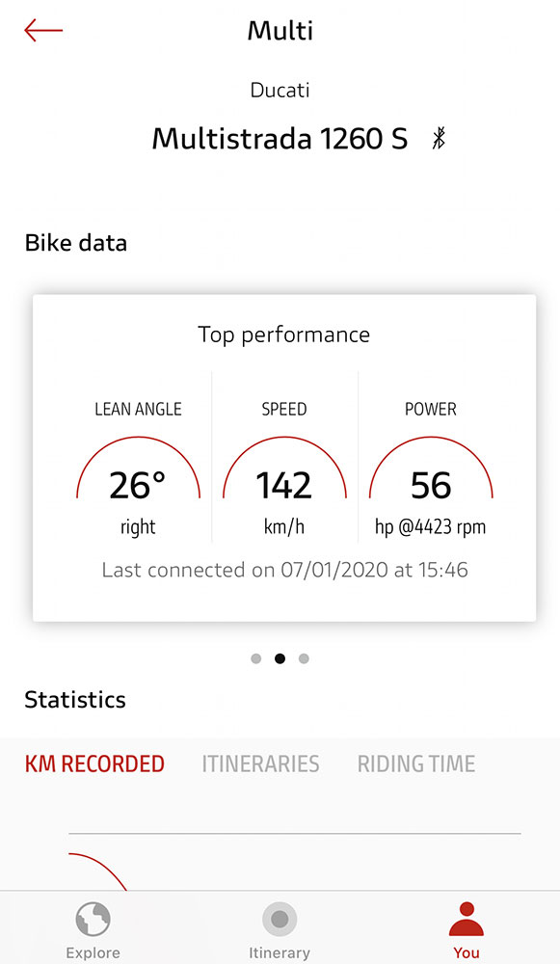This screenshot has width=560, height=964.
Task: Go to first carousel page dot
Action: pos(256,658)
